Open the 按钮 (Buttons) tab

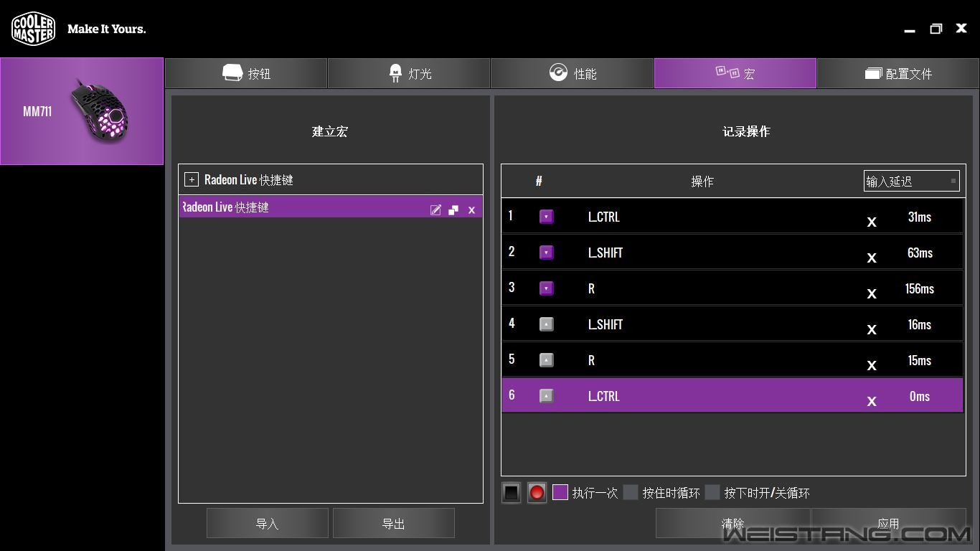246,73
